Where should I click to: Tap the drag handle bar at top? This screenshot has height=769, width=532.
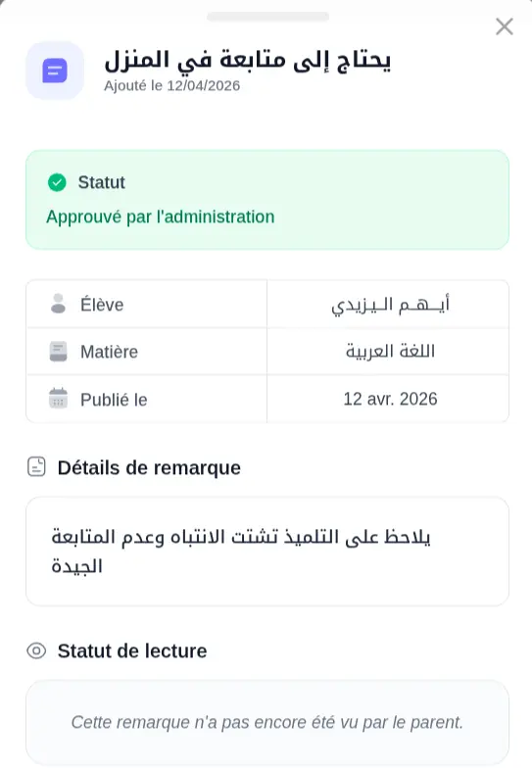[x=267, y=17]
